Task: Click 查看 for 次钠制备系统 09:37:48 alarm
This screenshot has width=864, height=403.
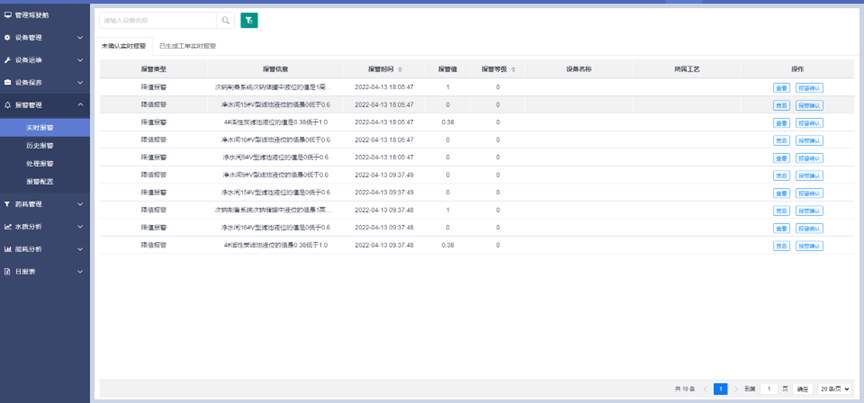Action: pyautogui.click(x=781, y=211)
